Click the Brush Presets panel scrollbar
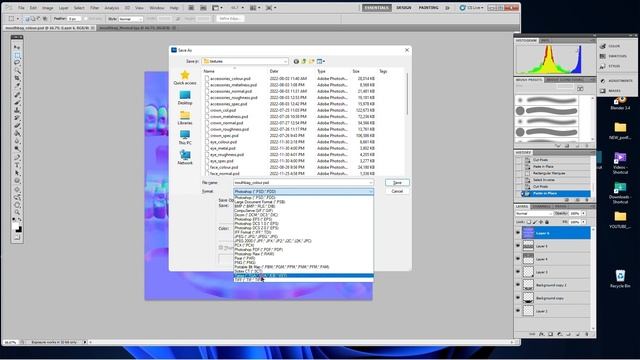The width and height of the screenshot is (640, 360). pos(593,118)
